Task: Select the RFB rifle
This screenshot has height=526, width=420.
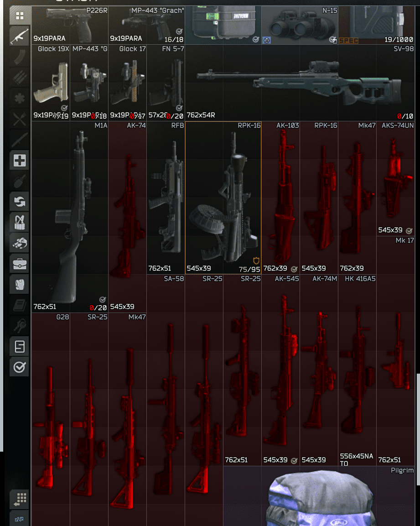Action: pos(166,198)
